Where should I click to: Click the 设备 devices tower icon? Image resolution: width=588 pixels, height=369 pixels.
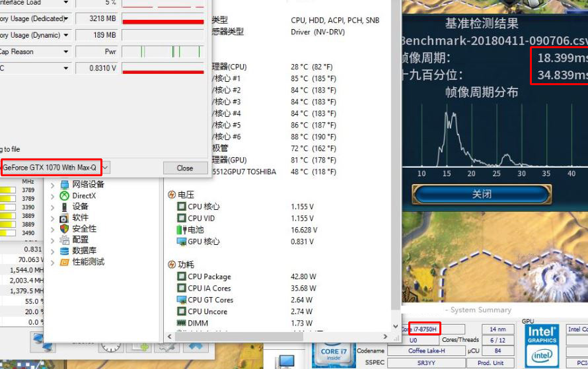tap(65, 207)
